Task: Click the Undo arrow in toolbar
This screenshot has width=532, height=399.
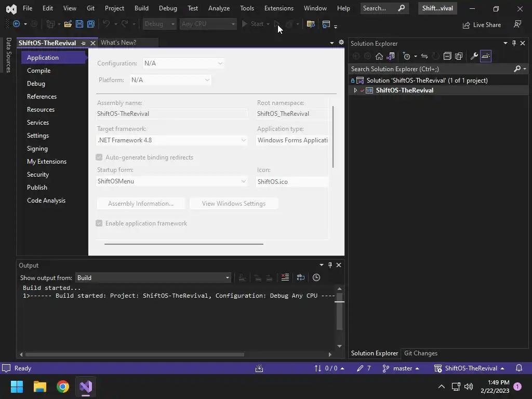Action: (107, 24)
